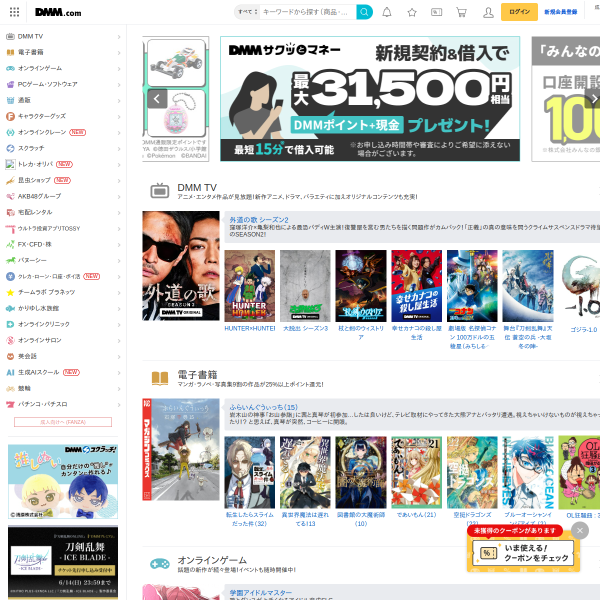Open the ふらいんぐうぃっち(15) title link
This screenshot has height=600, width=600.
263,407
